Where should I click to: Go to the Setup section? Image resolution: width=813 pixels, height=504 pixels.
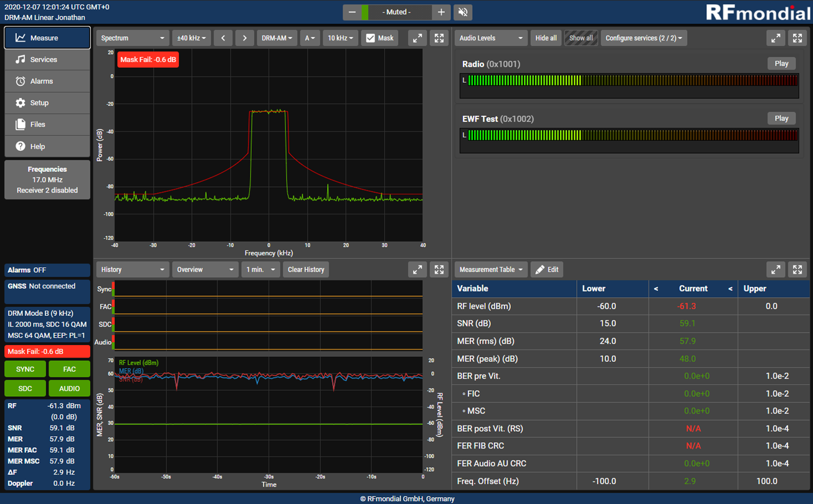point(47,103)
